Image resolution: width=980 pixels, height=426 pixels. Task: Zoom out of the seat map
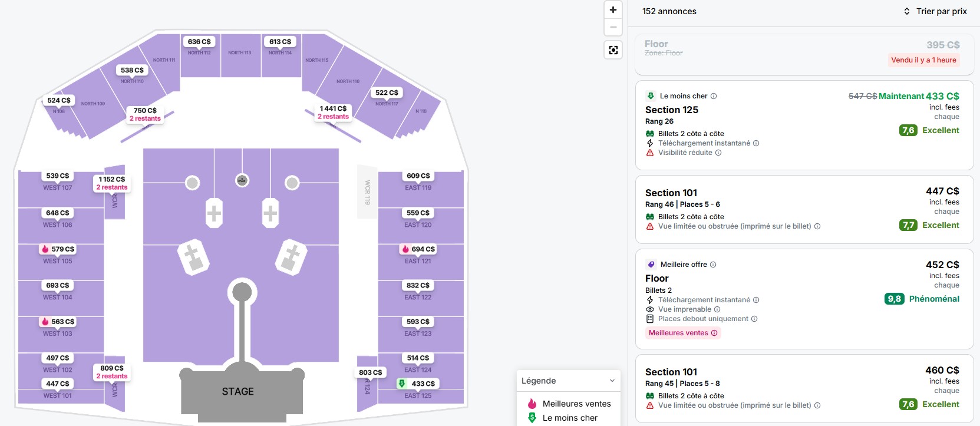click(x=613, y=27)
